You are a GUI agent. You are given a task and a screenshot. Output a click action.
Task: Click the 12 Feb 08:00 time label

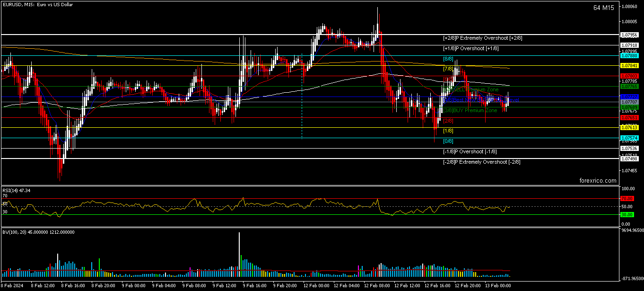coord(377,286)
